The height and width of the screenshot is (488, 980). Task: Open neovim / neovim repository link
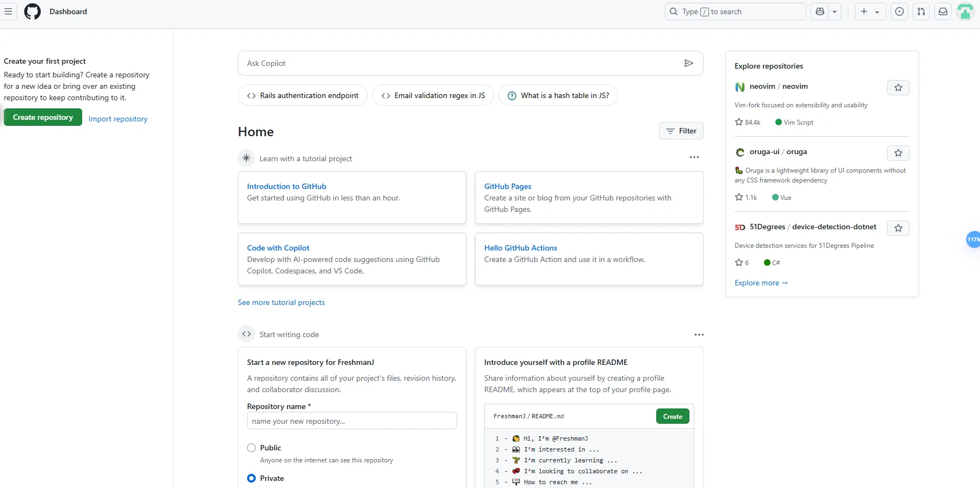(x=779, y=86)
